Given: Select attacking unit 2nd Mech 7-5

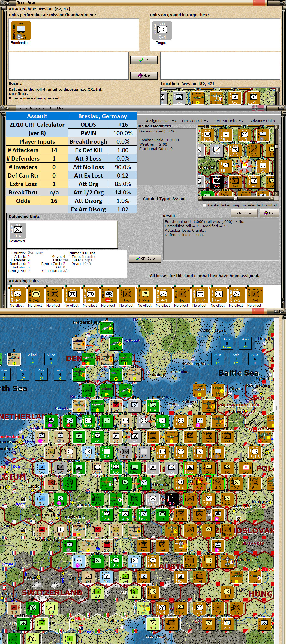Looking at the screenshot, I should coord(54,295).
